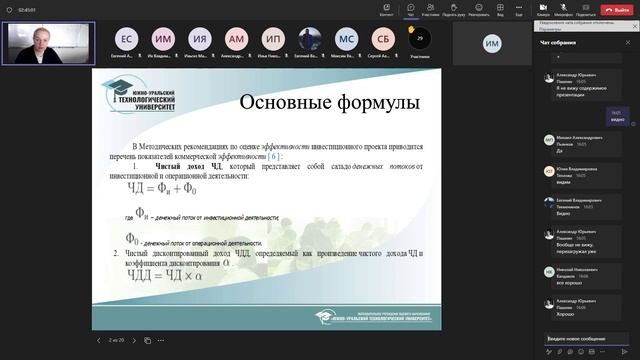This screenshot has width=640, height=360.
Task: Click the slide title Основные формулы
Action: [x=329, y=102]
